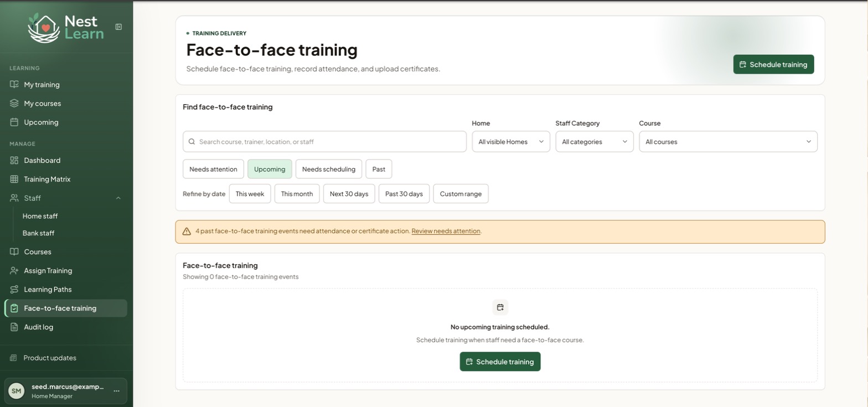Click the Training Matrix table icon
This screenshot has height=407, width=868.
(x=14, y=179)
